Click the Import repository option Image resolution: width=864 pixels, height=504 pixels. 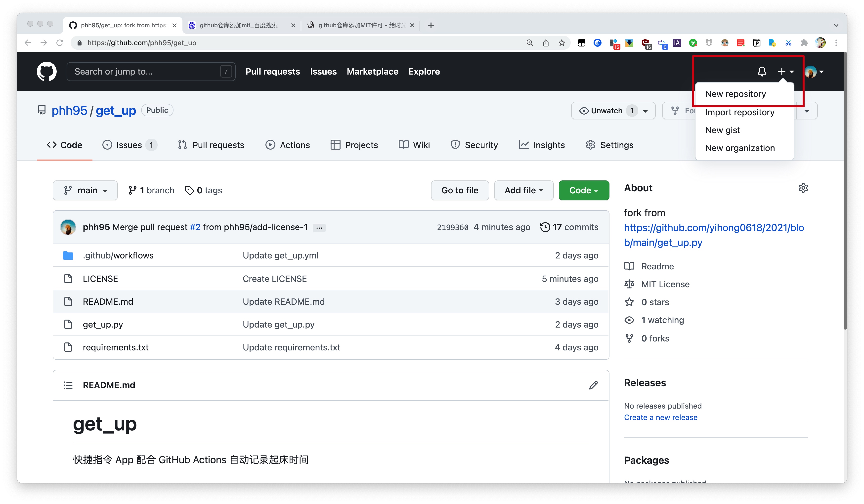pyautogui.click(x=739, y=112)
